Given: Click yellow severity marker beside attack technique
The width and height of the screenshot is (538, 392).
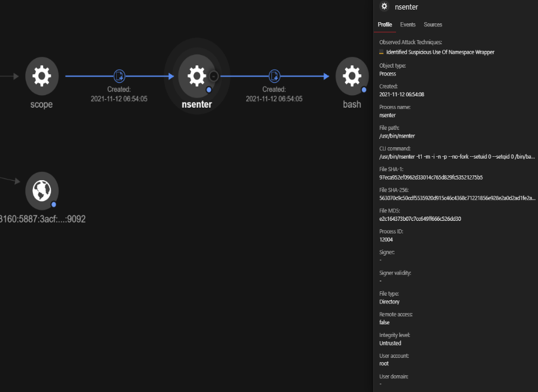Looking at the screenshot, I should (381, 52).
